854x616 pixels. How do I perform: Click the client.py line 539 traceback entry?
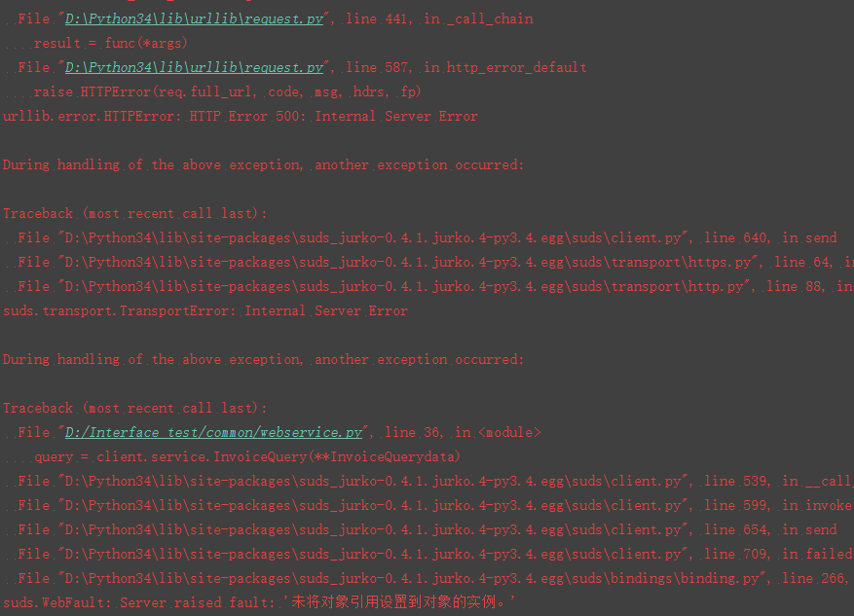tap(435, 482)
